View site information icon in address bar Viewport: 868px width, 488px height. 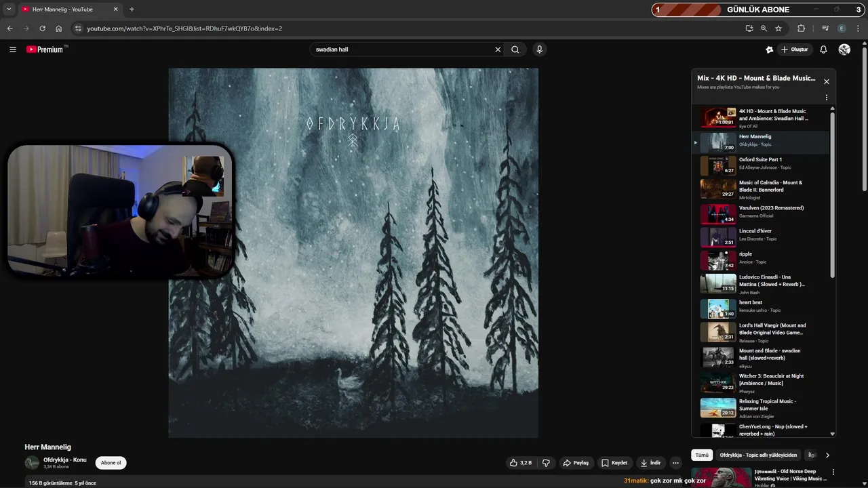(78, 28)
